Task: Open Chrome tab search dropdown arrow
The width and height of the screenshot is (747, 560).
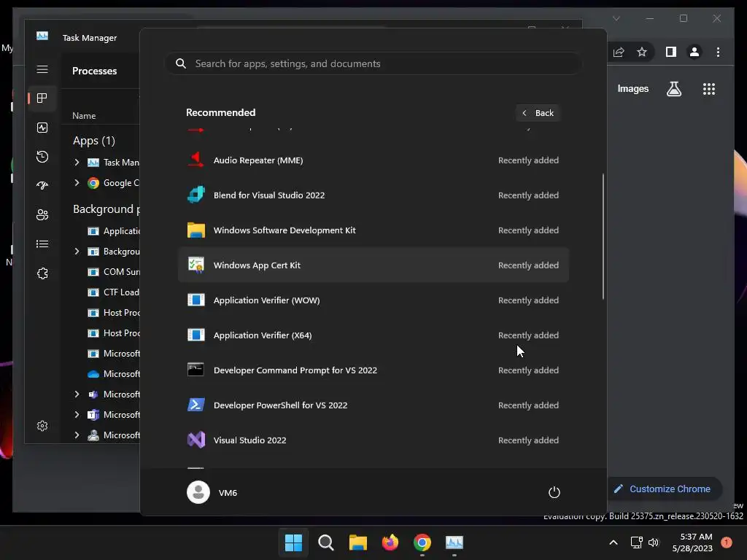Action: point(616,18)
